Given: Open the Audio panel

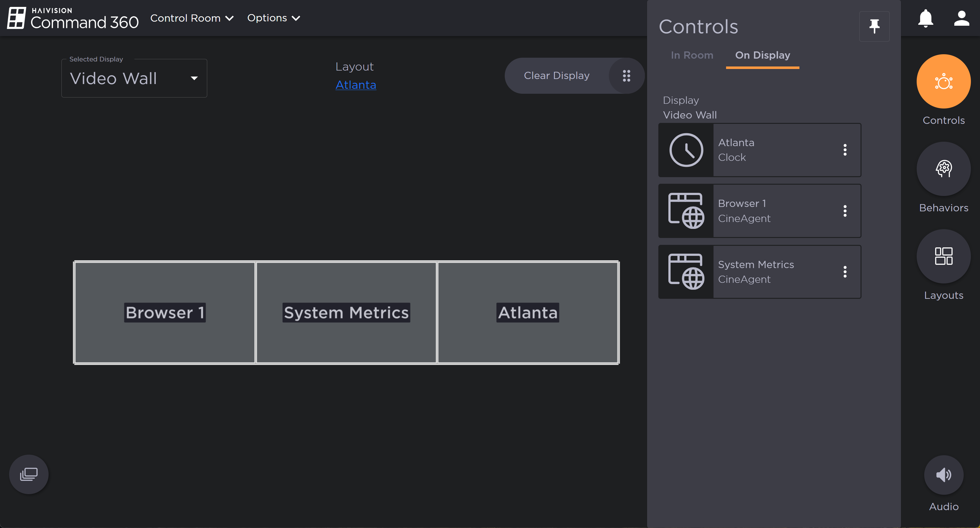Looking at the screenshot, I should (x=944, y=474).
